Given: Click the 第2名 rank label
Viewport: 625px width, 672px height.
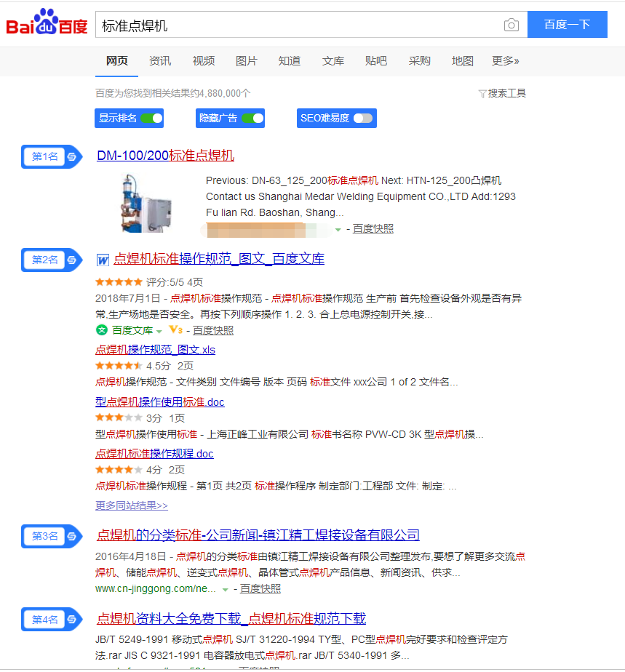Looking at the screenshot, I should [45, 260].
